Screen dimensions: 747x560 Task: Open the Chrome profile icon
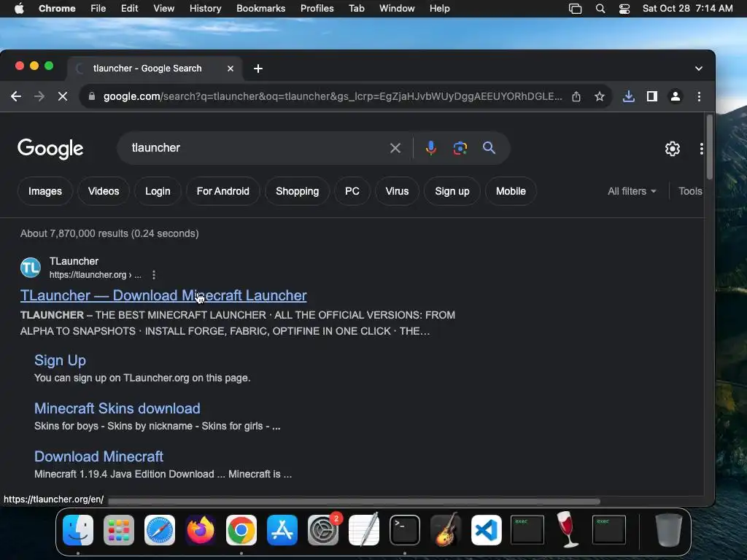[675, 97]
